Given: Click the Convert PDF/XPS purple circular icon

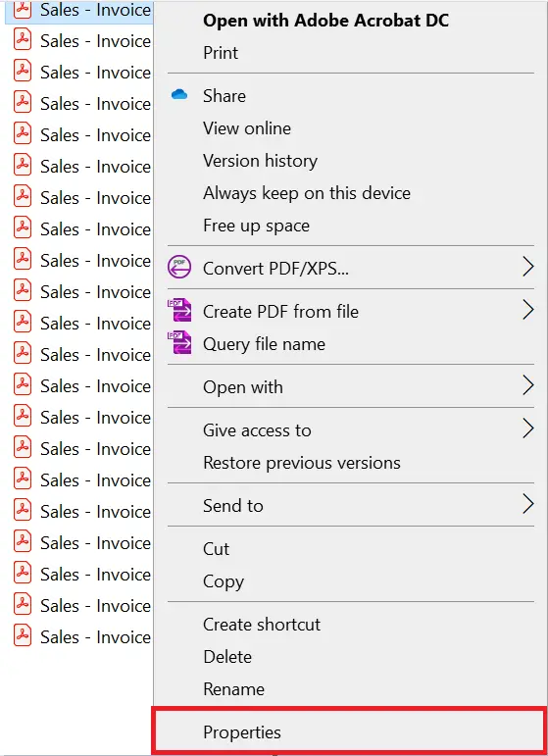Looking at the screenshot, I should [x=179, y=267].
